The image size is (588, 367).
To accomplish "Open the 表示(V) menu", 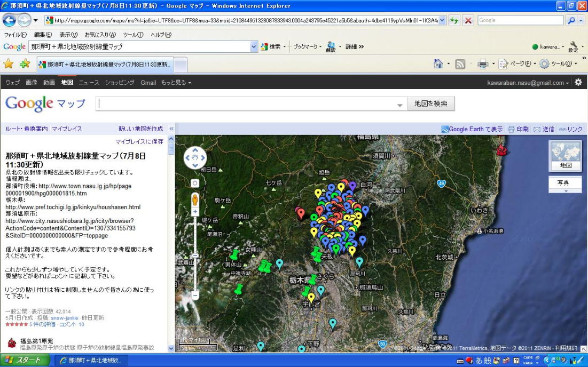I will click(x=68, y=35).
